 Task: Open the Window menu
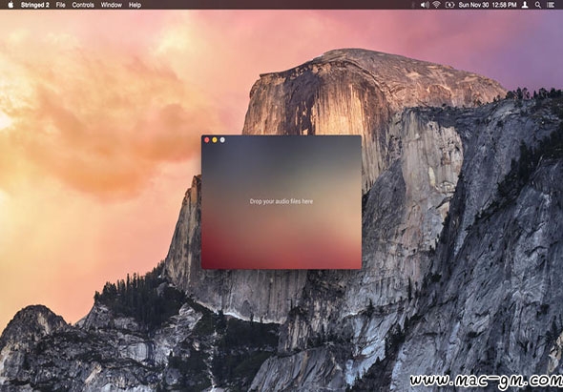[112, 5]
